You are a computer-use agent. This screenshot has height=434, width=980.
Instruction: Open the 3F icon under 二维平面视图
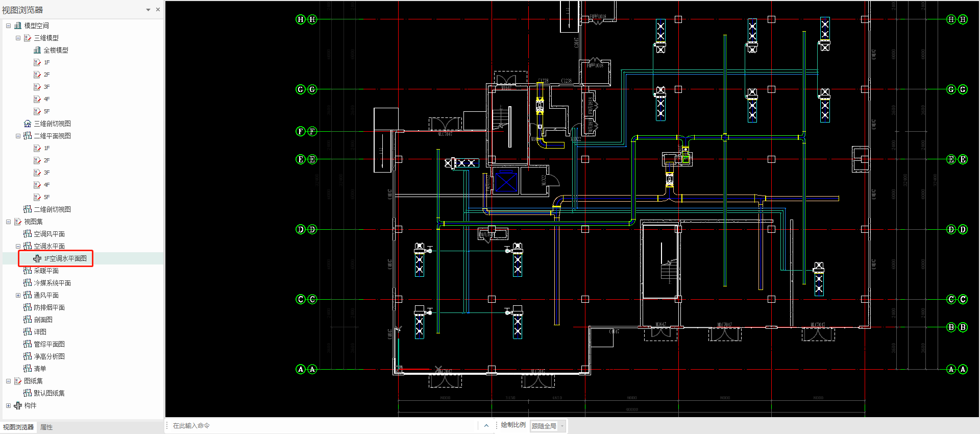click(x=37, y=173)
